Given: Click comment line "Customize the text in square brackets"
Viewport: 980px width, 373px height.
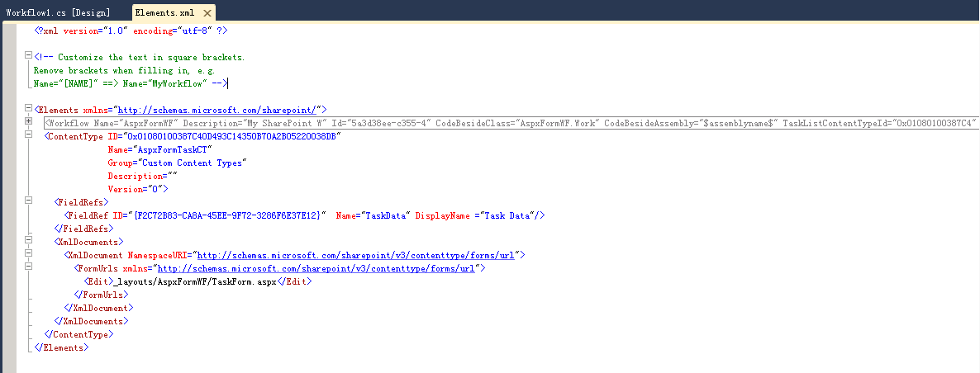Looking at the screenshot, I should tap(150, 58).
